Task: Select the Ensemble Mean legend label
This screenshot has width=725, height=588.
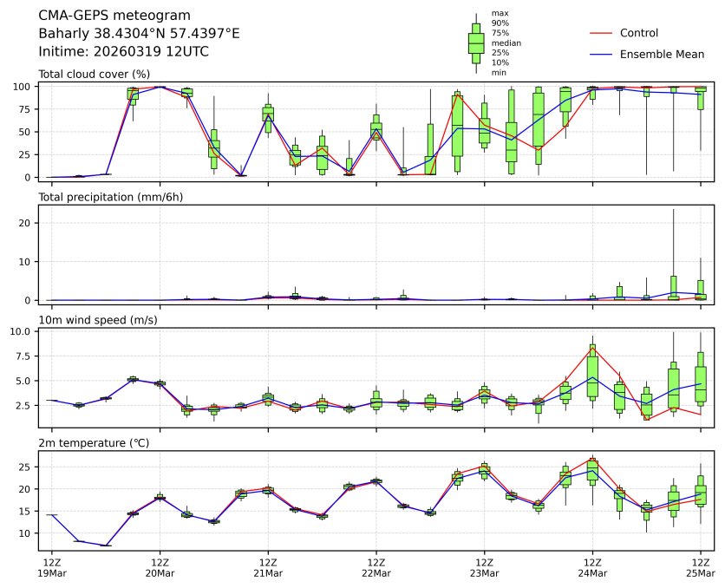Action: click(x=662, y=55)
